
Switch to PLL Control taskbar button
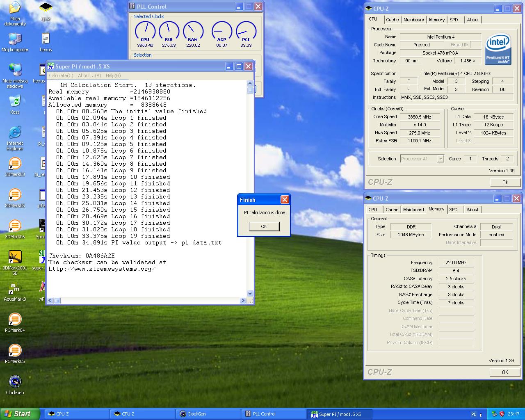(x=273, y=414)
